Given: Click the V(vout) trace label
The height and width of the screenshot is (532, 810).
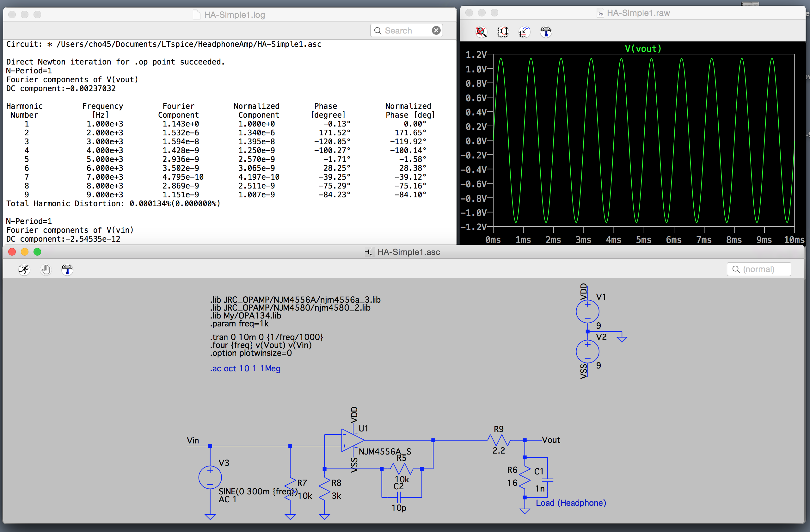Looking at the screenshot, I should pos(643,49).
